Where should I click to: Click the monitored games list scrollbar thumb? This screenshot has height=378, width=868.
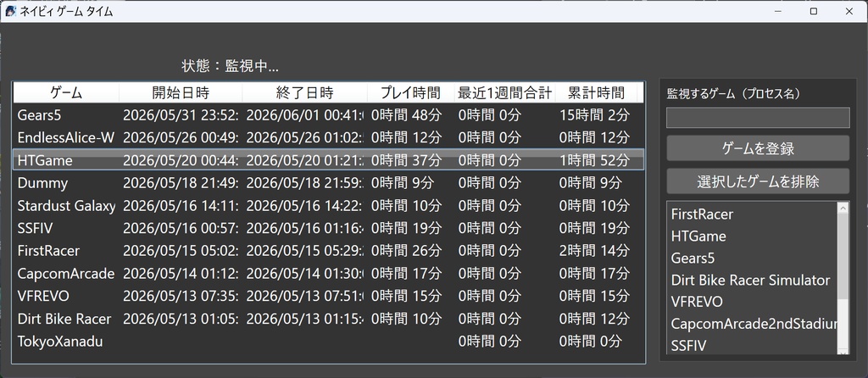(x=843, y=256)
